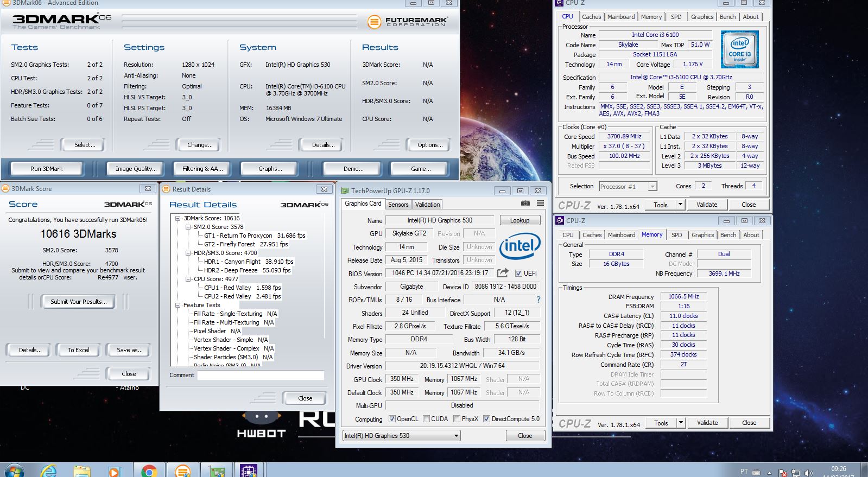
Task: Click Submit Your Results... button
Action: tap(78, 302)
